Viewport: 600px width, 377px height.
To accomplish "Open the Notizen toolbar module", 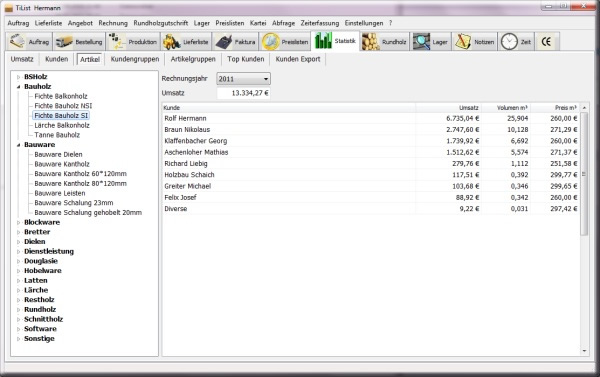I will click(474, 42).
